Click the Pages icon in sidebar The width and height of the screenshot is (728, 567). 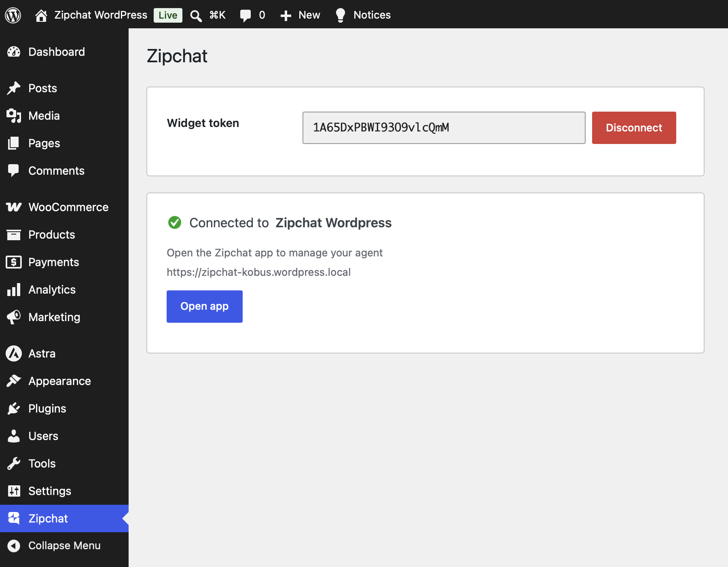(x=14, y=143)
